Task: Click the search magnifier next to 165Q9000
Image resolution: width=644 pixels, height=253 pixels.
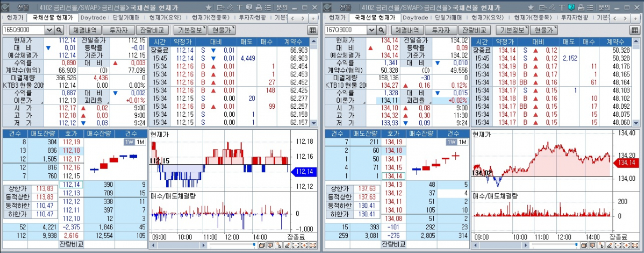Action: pyautogui.click(x=59, y=30)
